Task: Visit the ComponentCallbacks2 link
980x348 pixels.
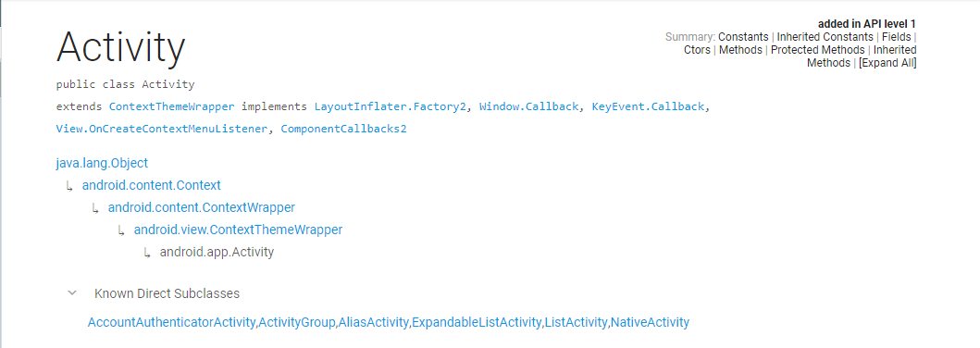Action: pyautogui.click(x=343, y=129)
